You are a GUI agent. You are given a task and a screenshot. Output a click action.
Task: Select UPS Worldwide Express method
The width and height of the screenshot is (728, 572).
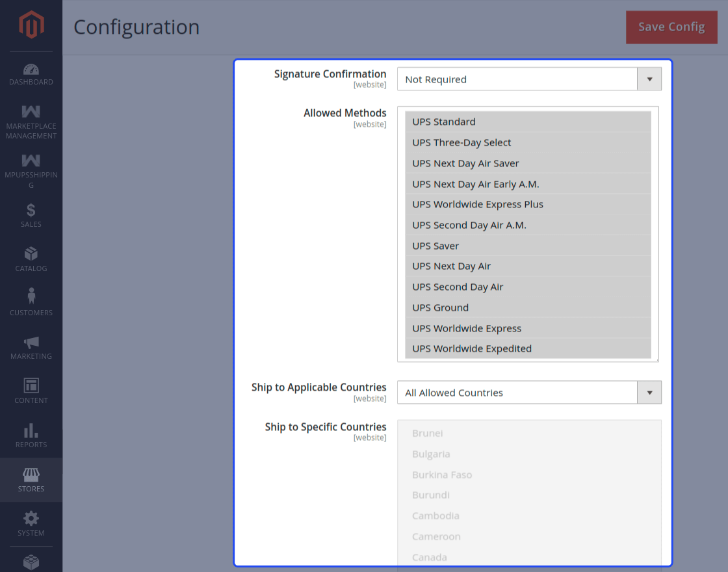528,328
